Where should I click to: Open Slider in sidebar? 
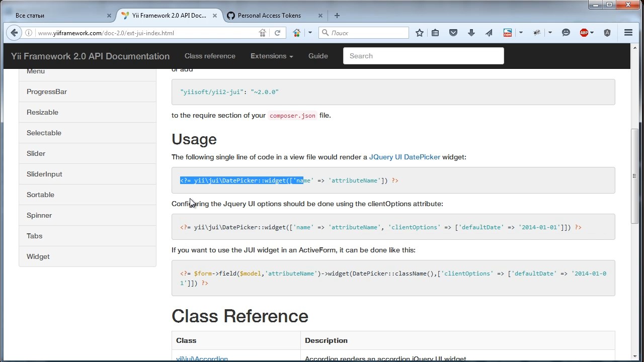coord(88,153)
